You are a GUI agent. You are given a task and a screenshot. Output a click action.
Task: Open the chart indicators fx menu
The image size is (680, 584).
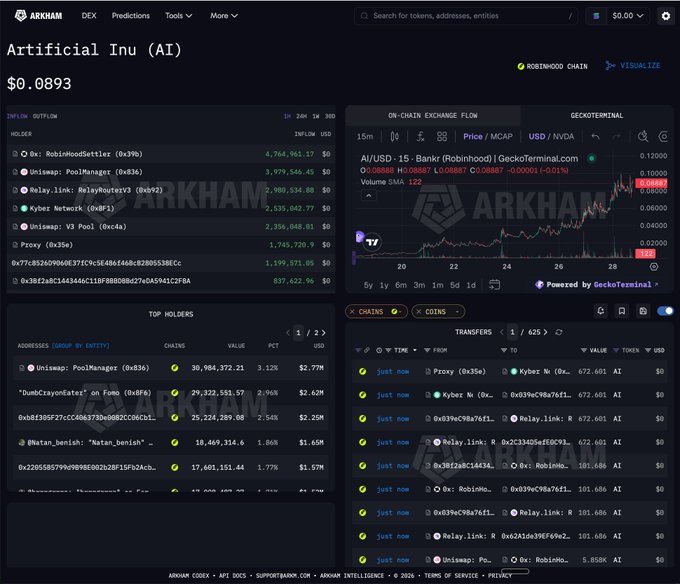tap(420, 137)
